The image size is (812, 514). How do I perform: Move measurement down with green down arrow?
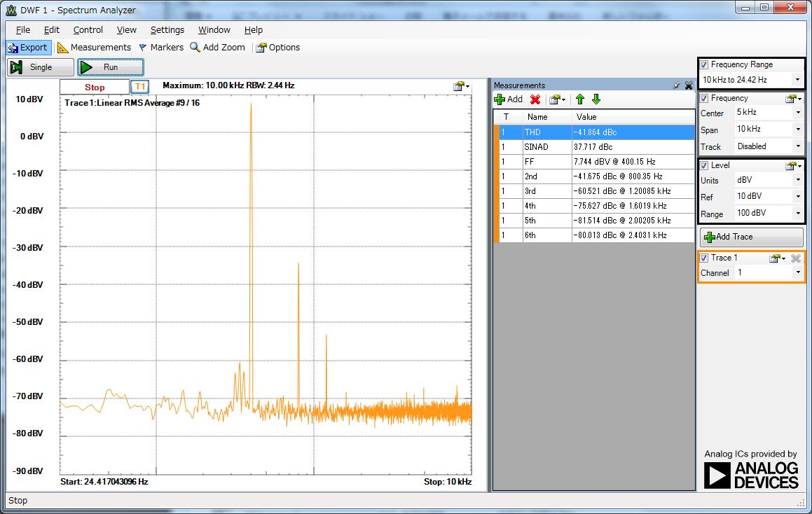point(596,99)
